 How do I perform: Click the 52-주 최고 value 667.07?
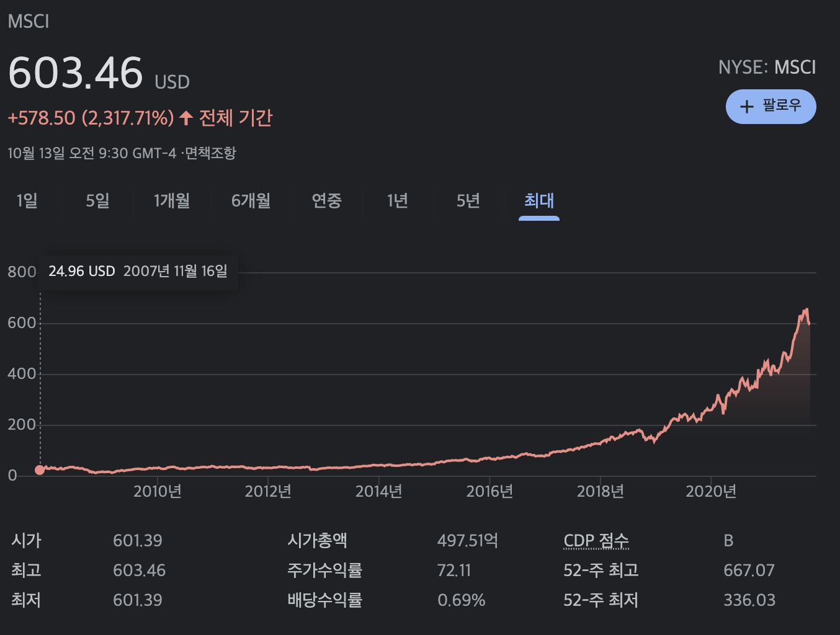coord(749,571)
